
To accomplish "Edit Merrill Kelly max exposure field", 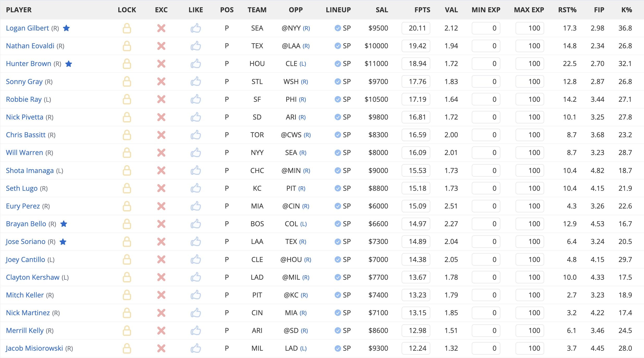I will coord(530,331).
